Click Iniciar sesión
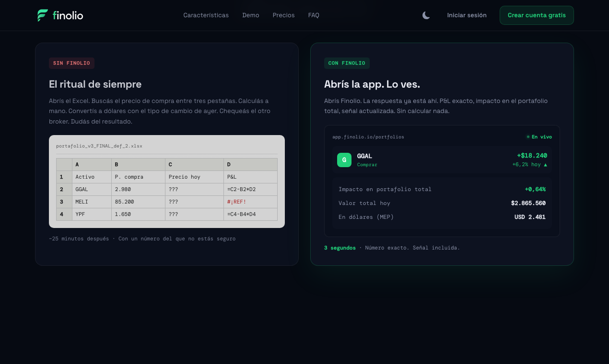This screenshot has height=364, width=609. click(x=467, y=15)
